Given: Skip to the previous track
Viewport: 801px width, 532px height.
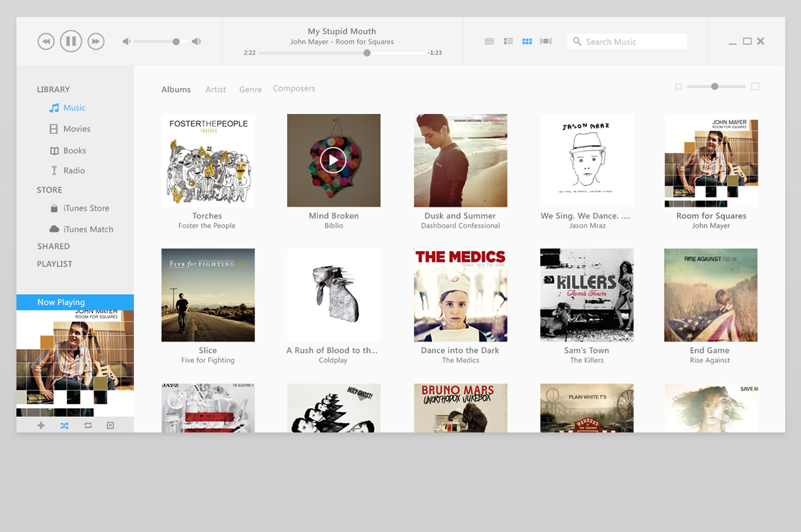Looking at the screenshot, I should click(x=46, y=41).
